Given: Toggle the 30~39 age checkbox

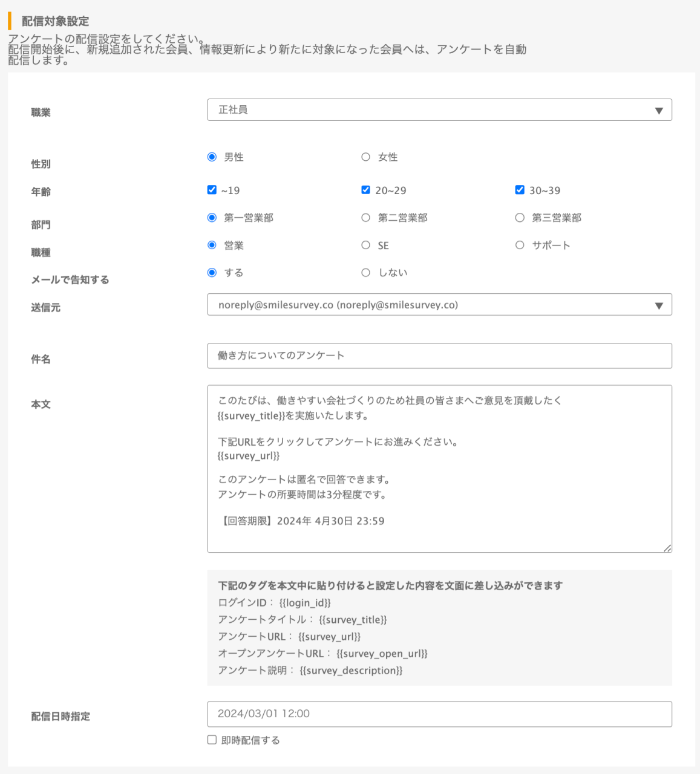Looking at the screenshot, I should pos(520,190).
